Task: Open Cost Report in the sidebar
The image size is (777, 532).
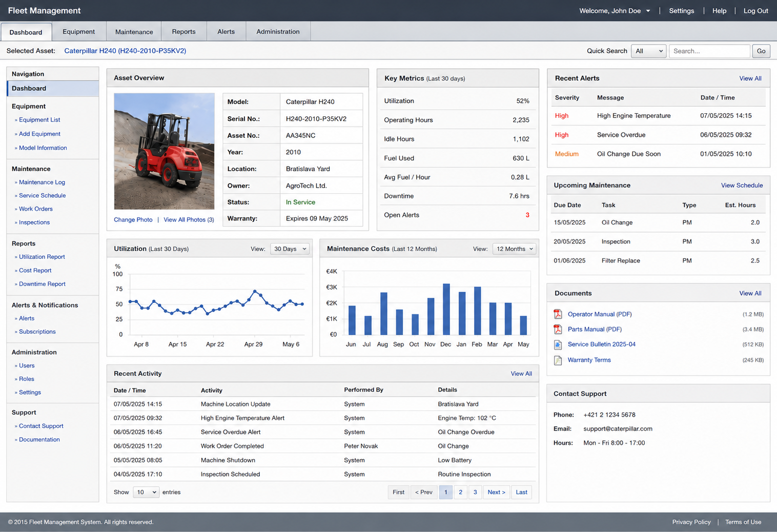Action: (35, 270)
